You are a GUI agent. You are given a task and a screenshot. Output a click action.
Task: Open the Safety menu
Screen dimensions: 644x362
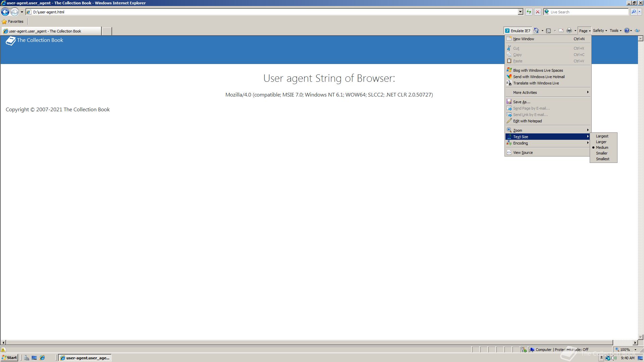600,31
